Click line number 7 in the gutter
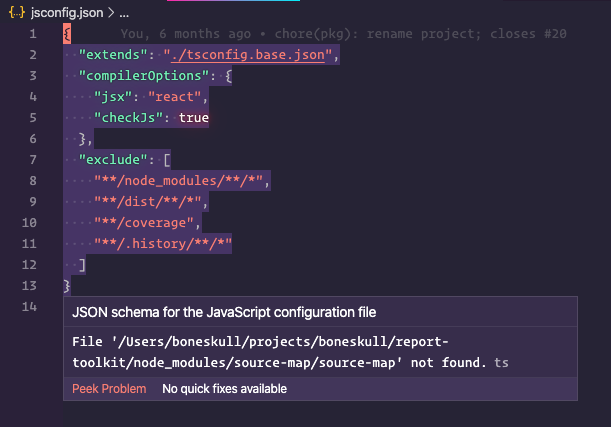This screenshot has width=611, height=427. [x=33, y=160]
